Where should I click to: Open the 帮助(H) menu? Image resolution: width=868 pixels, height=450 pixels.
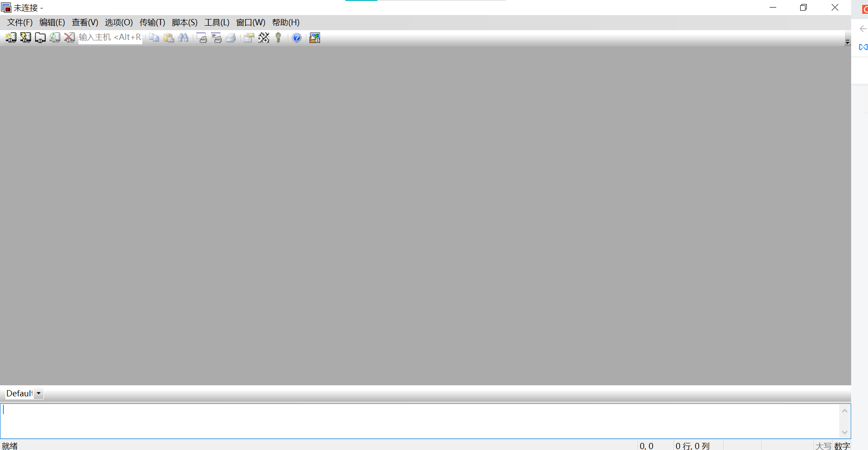[285, 23]
